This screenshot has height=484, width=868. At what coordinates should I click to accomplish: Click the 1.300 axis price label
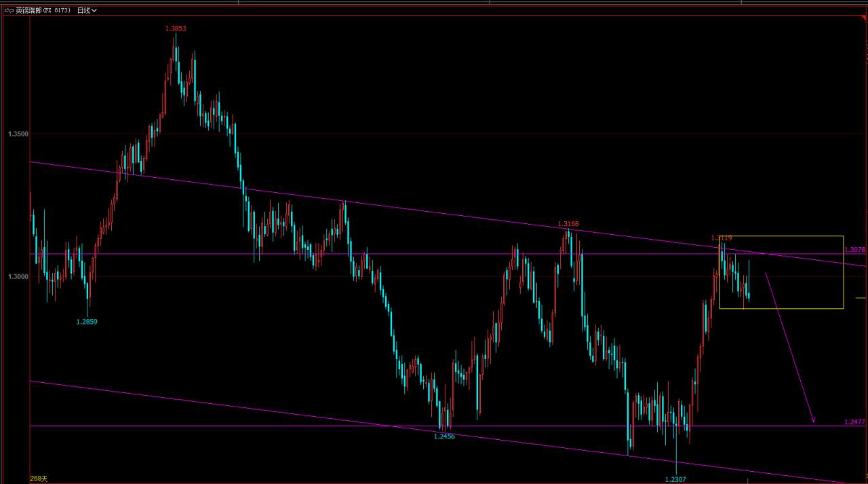[x=18, y=277]
